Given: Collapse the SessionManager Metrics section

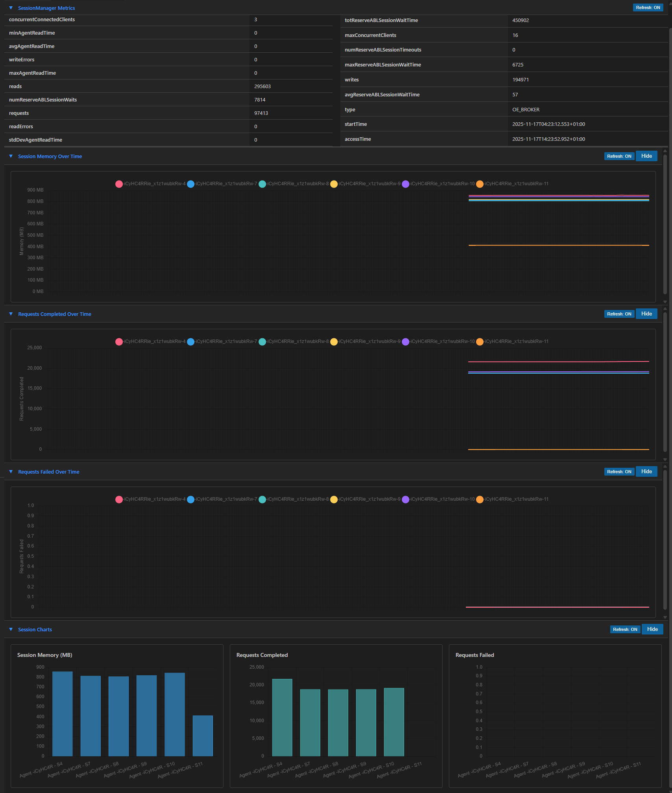Looking at the screenshot, I should click(11, 7).
